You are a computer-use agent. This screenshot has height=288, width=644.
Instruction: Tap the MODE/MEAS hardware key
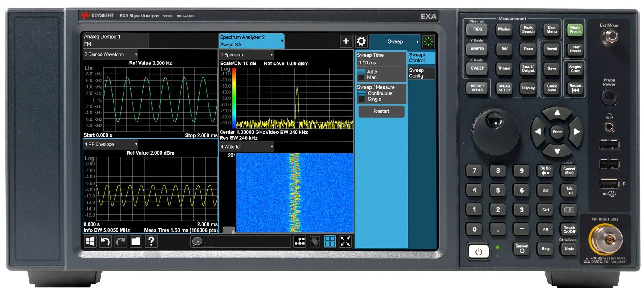pyautogui.click(x=477, y=88)
